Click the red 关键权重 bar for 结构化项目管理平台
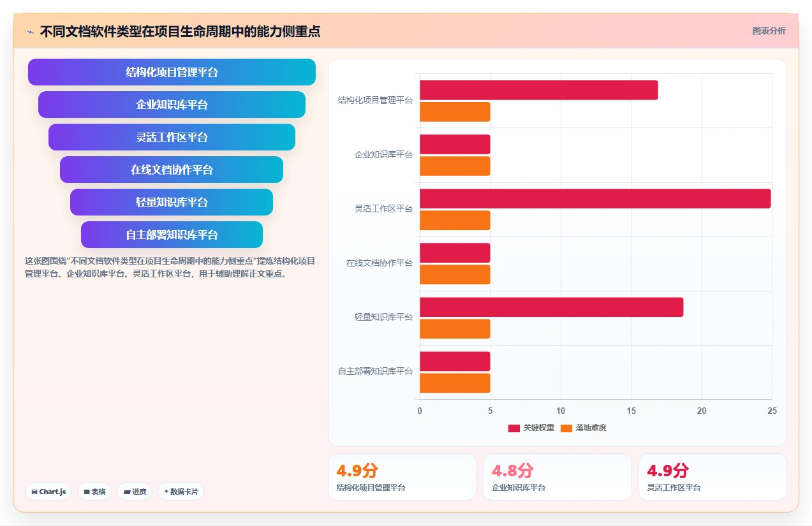 (x=538, y=91)
